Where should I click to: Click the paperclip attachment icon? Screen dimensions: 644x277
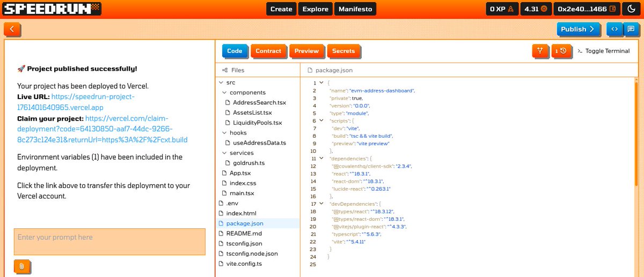pos(21,266)
